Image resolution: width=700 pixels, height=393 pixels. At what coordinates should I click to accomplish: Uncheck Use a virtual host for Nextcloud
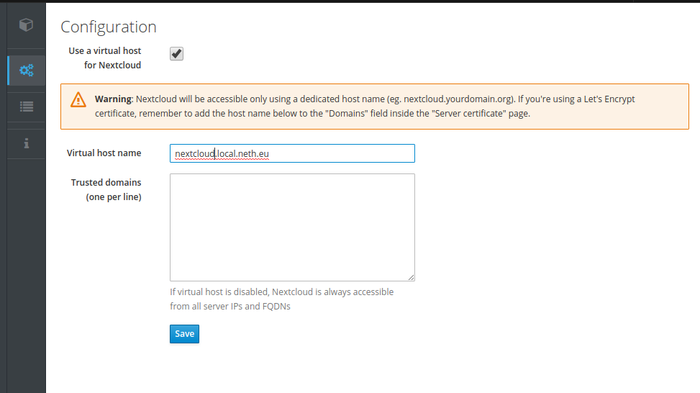(x=176, y=54)
